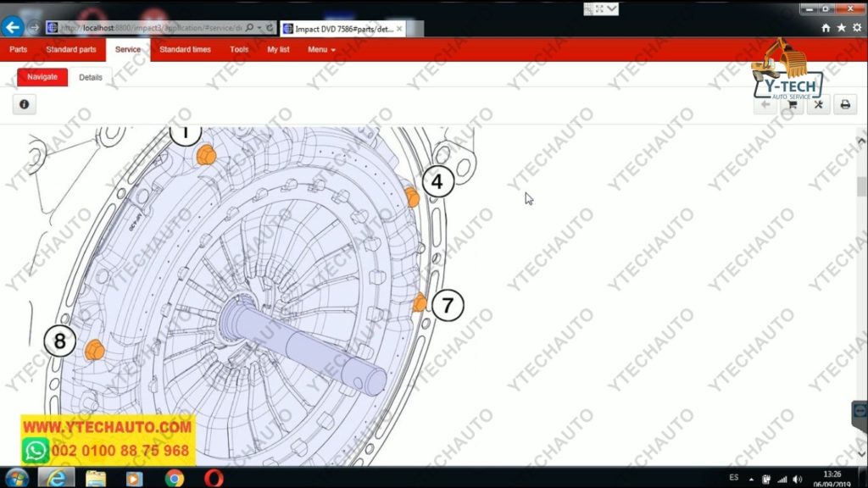
Task: Select the Service menu tab
Action: [128, 50]
